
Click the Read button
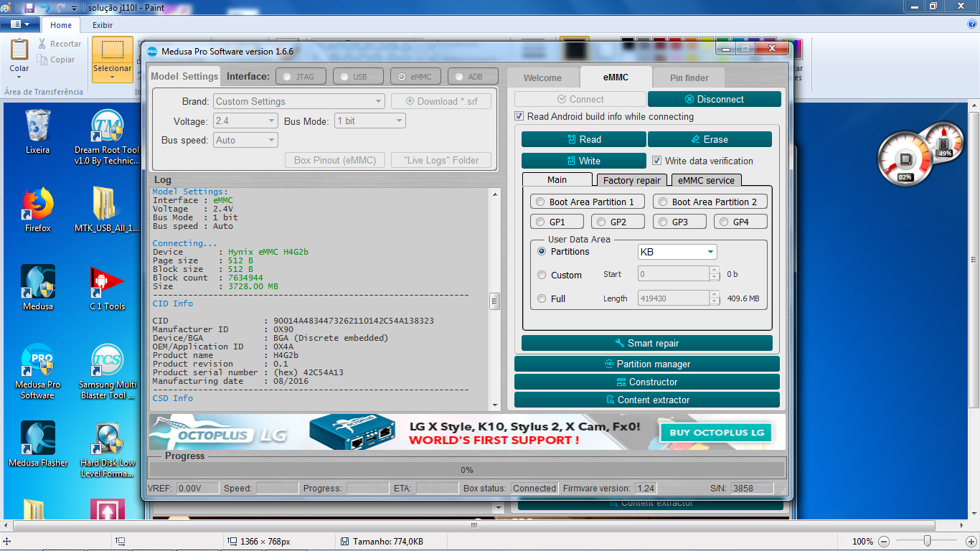click(x=584, y=139)
